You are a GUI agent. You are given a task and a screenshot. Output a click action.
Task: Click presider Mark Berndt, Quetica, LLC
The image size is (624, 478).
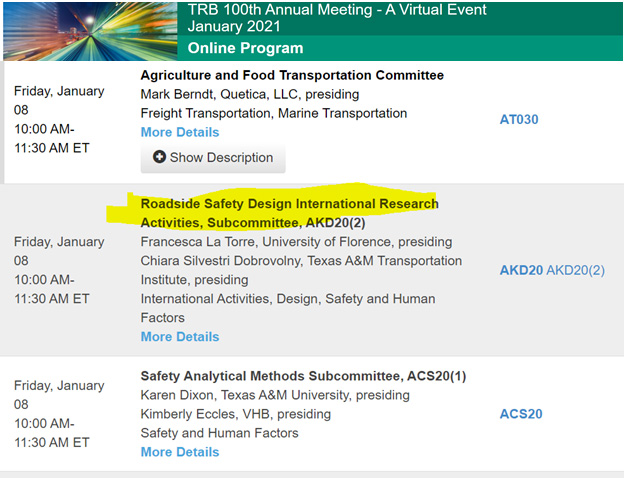tap(250, 94)
